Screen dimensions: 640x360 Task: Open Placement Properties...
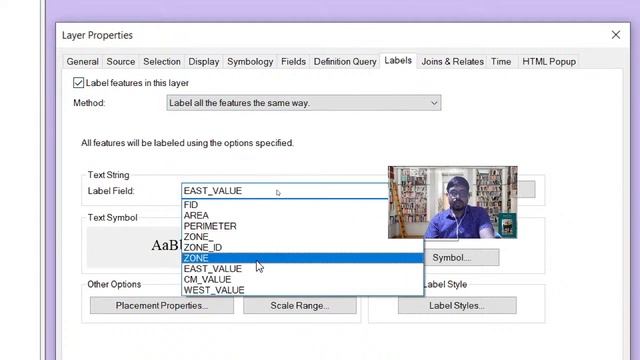[x=162, y=305]
